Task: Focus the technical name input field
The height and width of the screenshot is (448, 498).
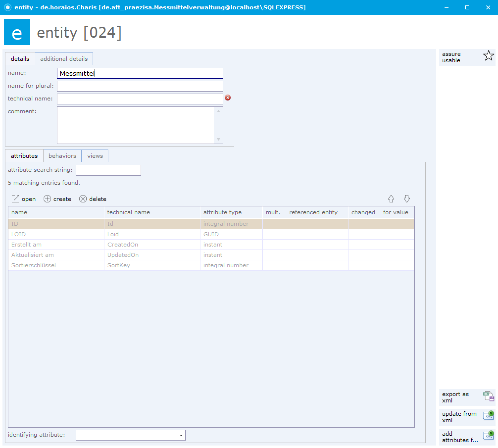Action: coord(140,99)
